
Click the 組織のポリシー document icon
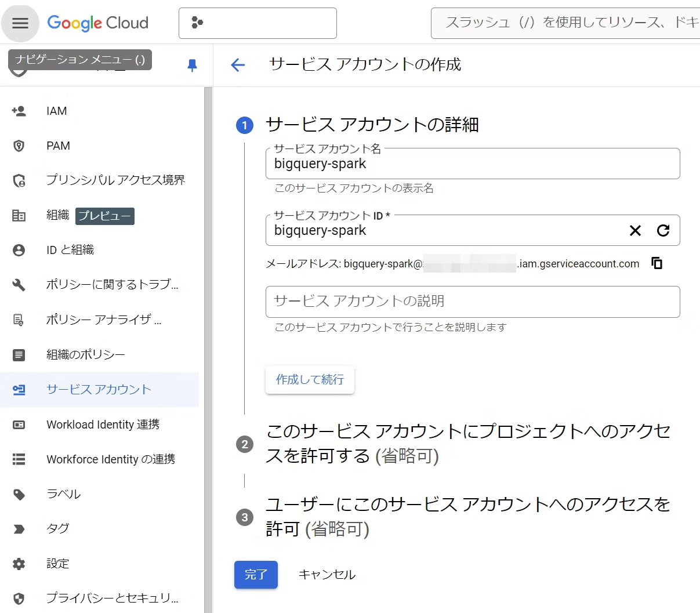19,354
